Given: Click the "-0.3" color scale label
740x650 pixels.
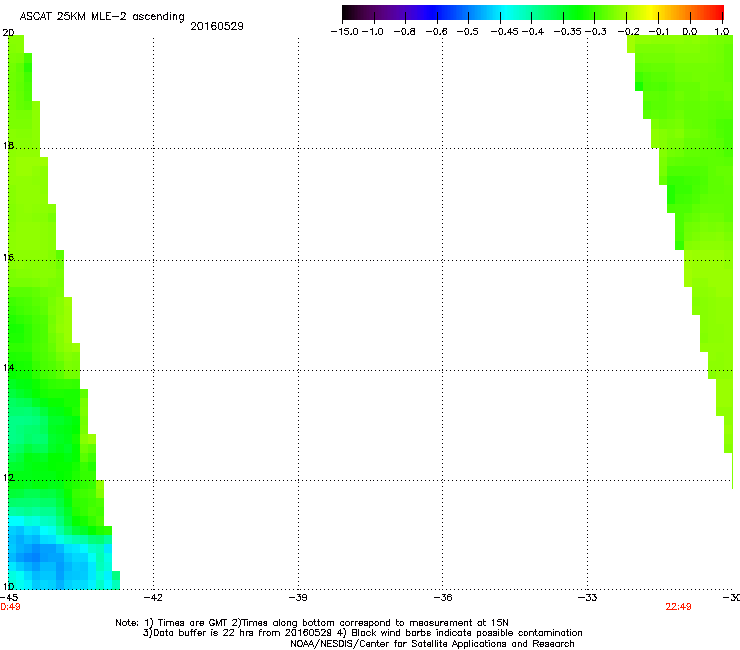Looking at the screenshot, I should tap(596, 32).
